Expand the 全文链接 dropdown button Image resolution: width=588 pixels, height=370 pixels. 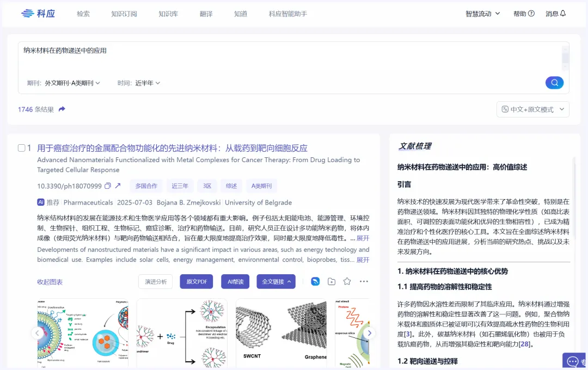(276, 281)
